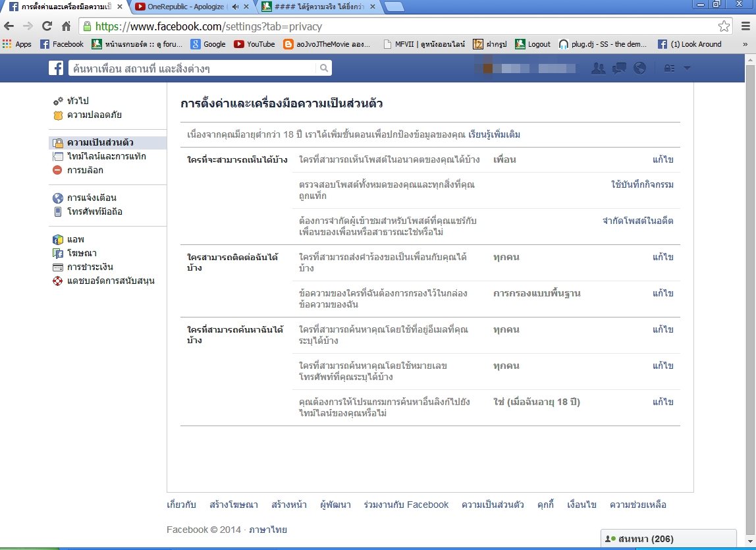Show more bookmarks chevron
Image resolution: width=756 pixels, height=550 pixels.
pos(745,44)
